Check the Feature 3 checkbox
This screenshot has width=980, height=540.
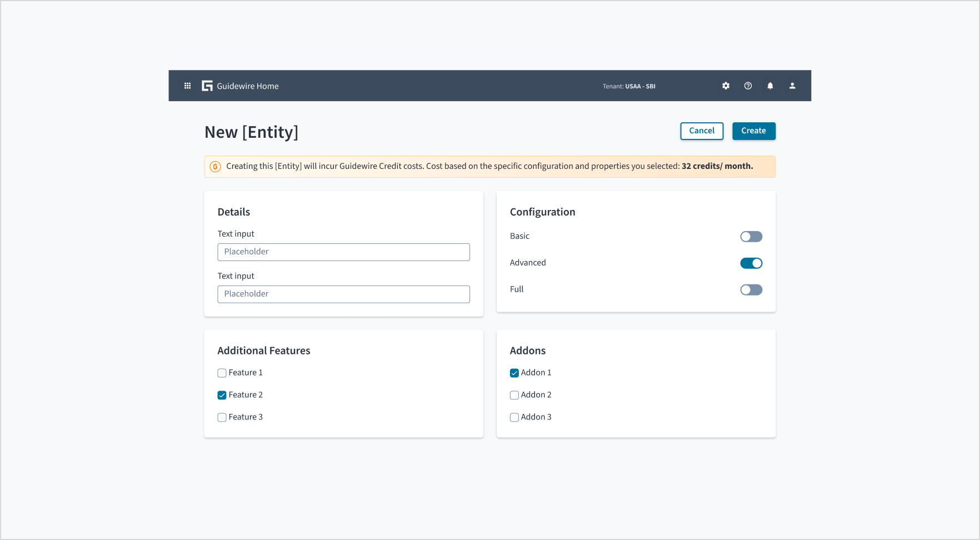coord(222,417)
